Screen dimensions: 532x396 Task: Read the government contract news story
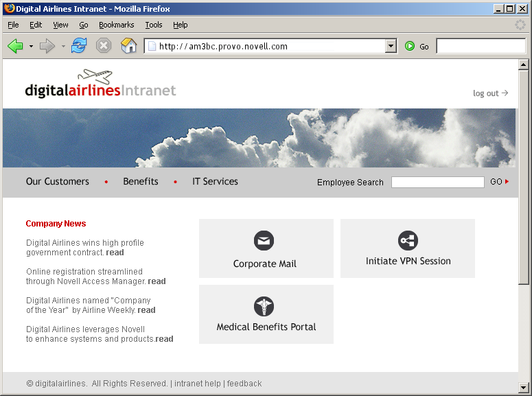[x=115, y=253]
